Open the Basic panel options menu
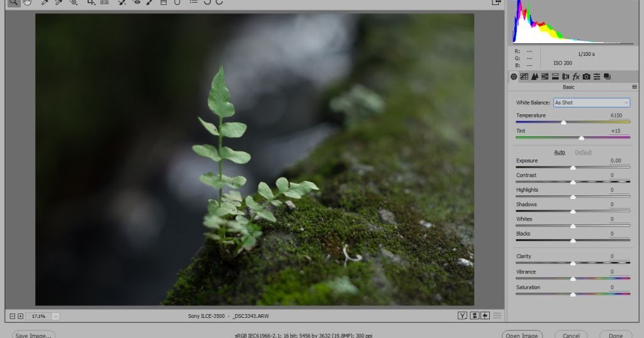 [x=634, y=87]
